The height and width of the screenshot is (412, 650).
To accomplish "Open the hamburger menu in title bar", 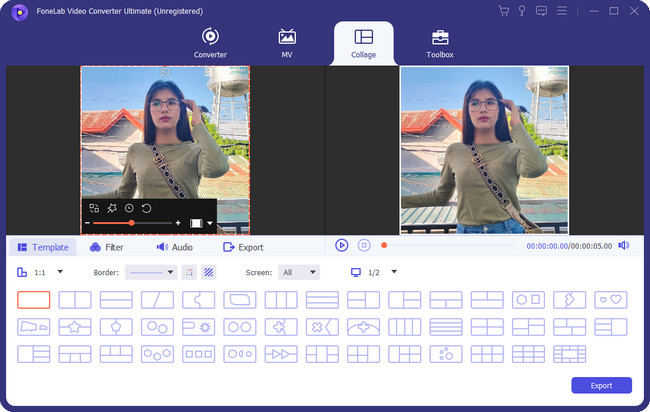I will pos(562,11).
